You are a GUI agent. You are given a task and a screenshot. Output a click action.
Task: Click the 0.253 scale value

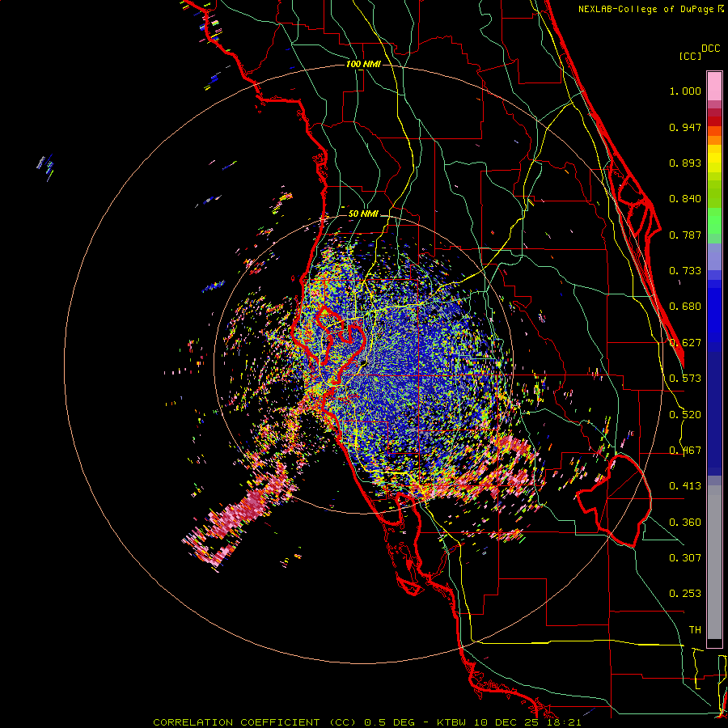pos(685,594)
